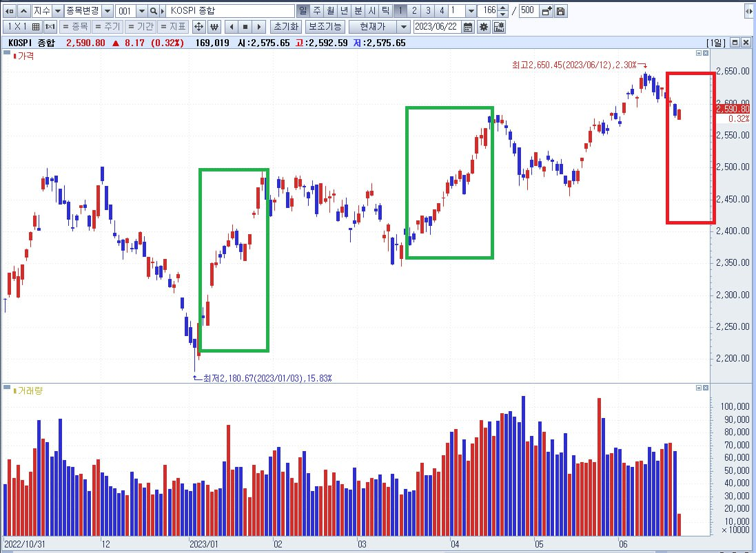Click the add-chart-window plus icon
This screenshot has width=756, height=553.
(x=546, y=10)
